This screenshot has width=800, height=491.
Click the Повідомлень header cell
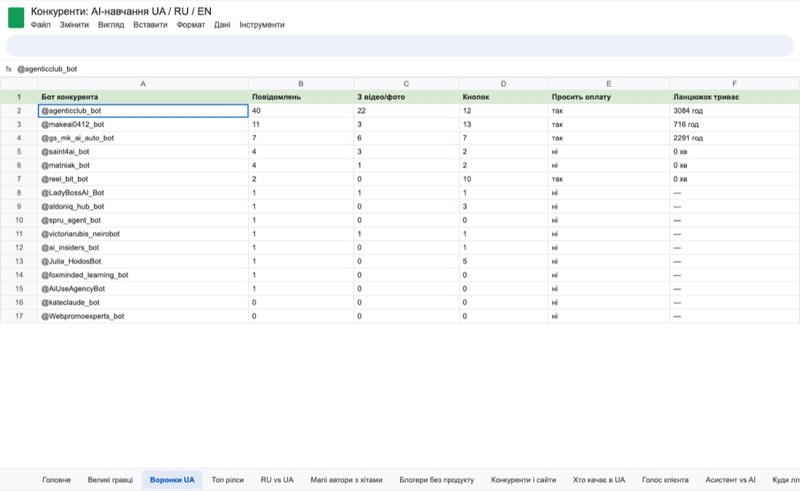[301, 97]
